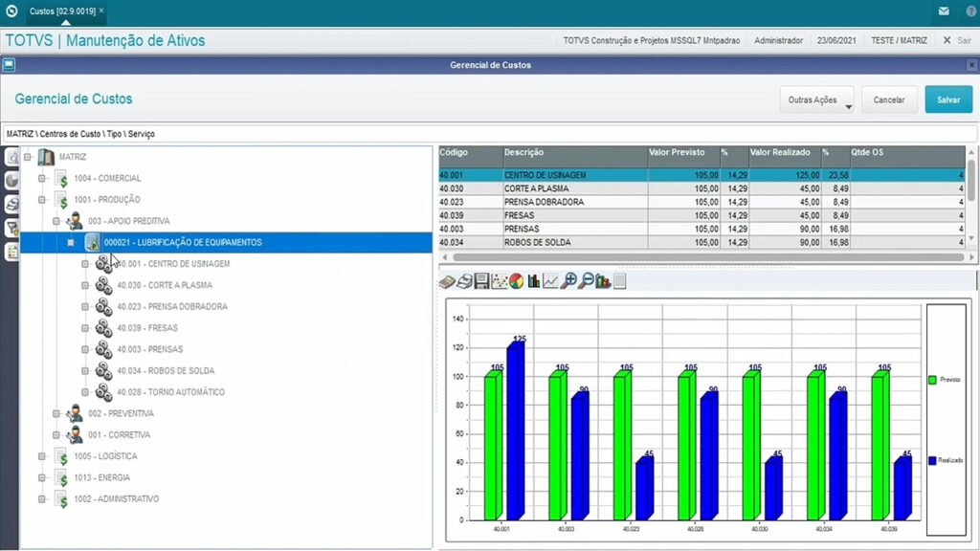The image size is (980, 551).
Task: Select the 40.003 PRENSAS table row
Action: [702, 230]
